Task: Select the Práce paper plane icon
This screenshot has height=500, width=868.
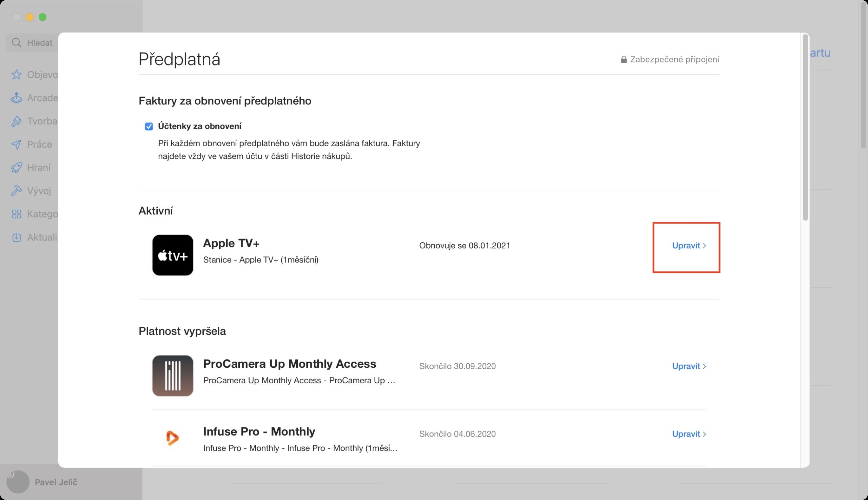Action: point(17,144)
